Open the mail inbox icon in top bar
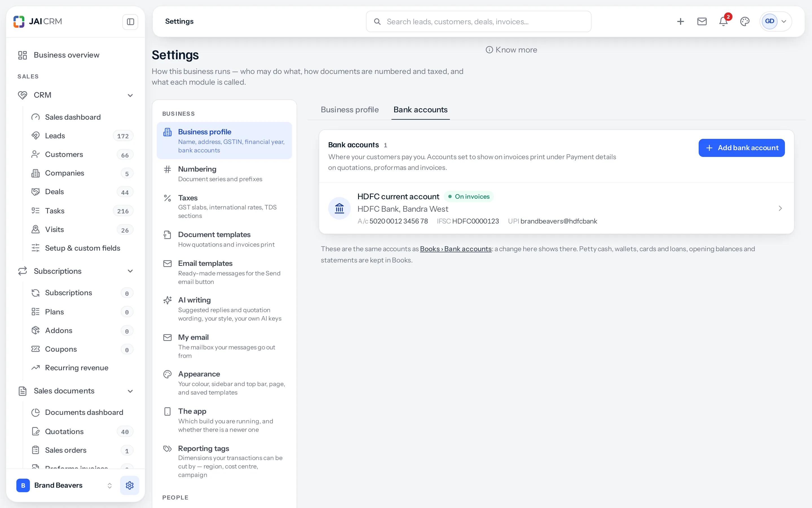The height and width of the screenshot is (508, 812). point(702,22)
